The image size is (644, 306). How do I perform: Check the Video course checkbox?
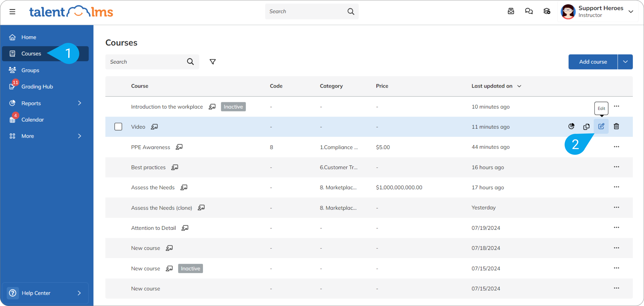(x=118, y=127)
